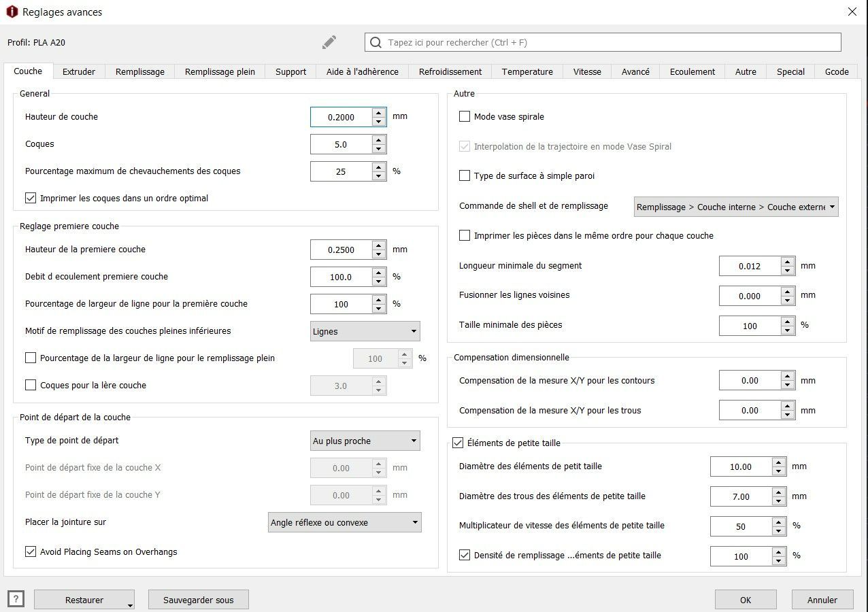Enable Coques pour la 1ère couche
Image resolution: width=868 pixels, height=612 pixels.
(x=31, y=385)
